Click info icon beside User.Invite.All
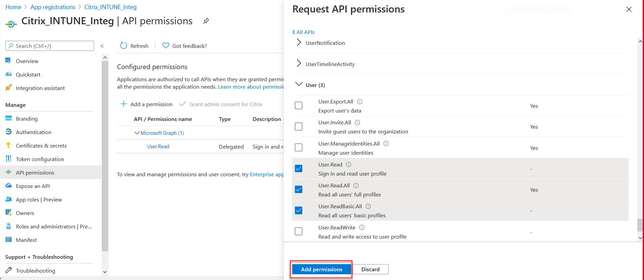Image resolution: width=644 pixels, height=280 pixels. tap(358, 123)
